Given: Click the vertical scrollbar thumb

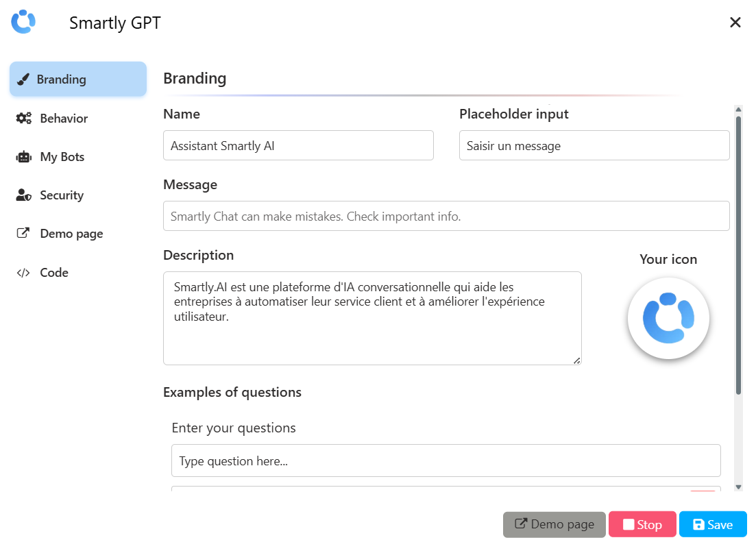Looking at the screenshot, I should click(x=738, y=256).
